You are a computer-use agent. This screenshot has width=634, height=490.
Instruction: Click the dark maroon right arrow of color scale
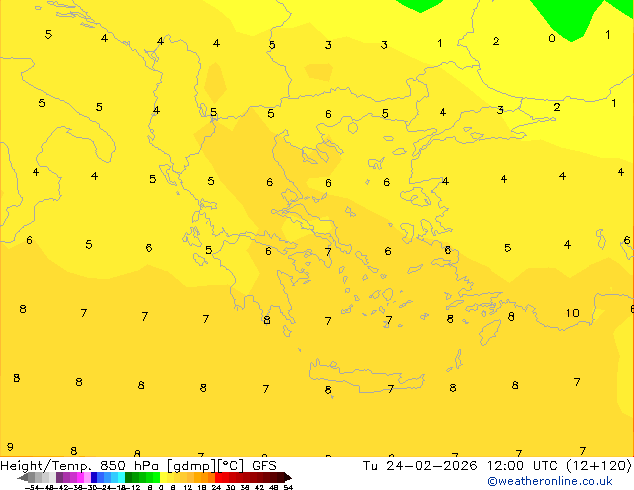click(288, 478)
